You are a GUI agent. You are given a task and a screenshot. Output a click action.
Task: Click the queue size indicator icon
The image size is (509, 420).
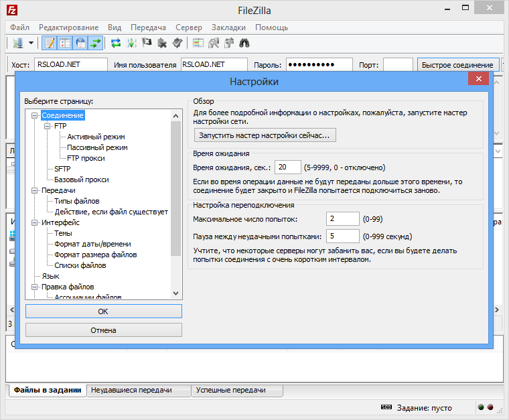click(386, 407)
